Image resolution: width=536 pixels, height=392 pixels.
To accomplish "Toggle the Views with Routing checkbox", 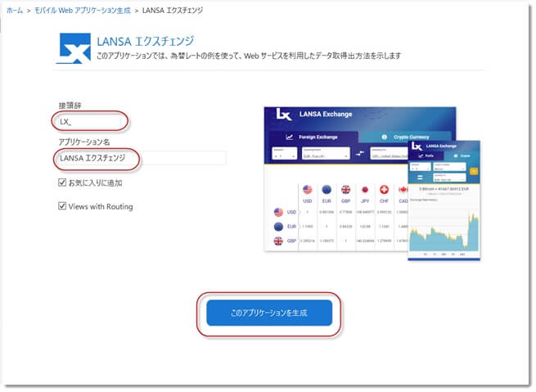I will [62, 206].
